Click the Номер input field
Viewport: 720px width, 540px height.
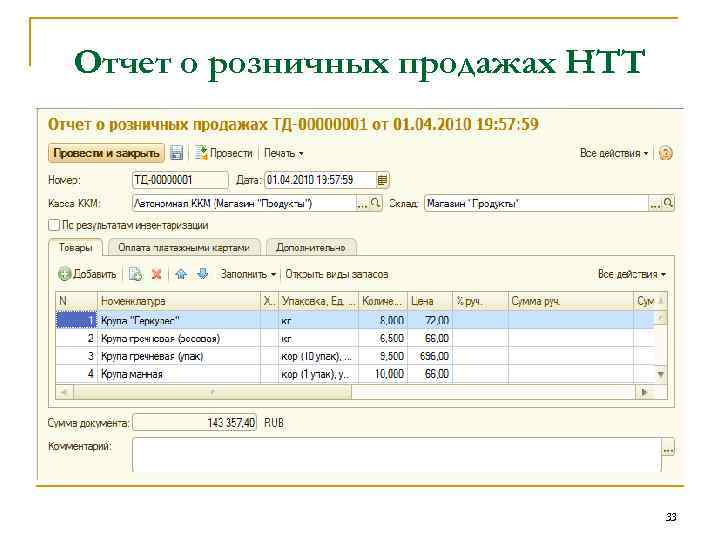[x=180, y=180]
